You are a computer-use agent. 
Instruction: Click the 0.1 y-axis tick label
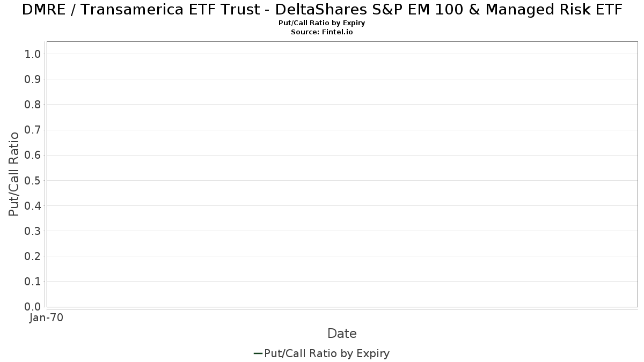33,281
